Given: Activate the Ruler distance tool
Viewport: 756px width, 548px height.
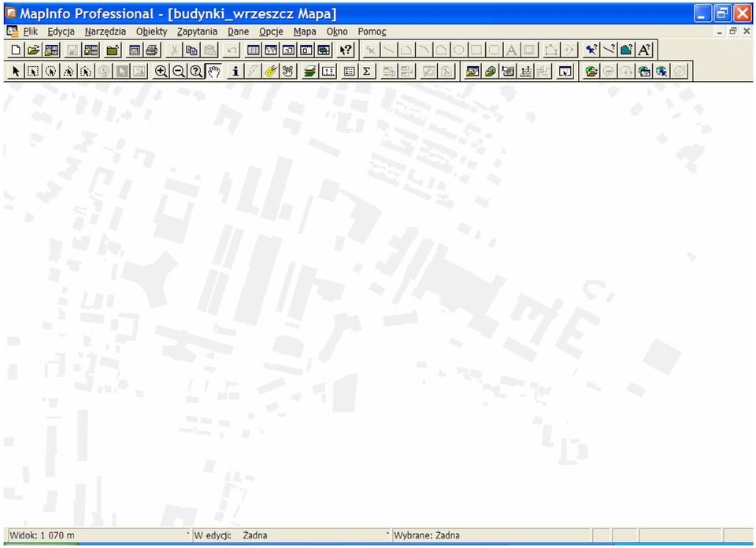Looking at the screenshot, I should [x=328, y=72].
